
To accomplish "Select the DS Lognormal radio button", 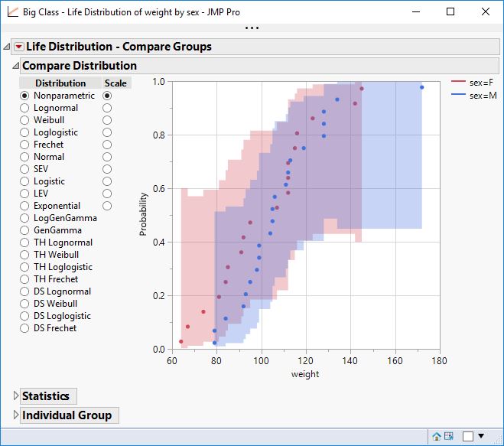I will [24, 291].
